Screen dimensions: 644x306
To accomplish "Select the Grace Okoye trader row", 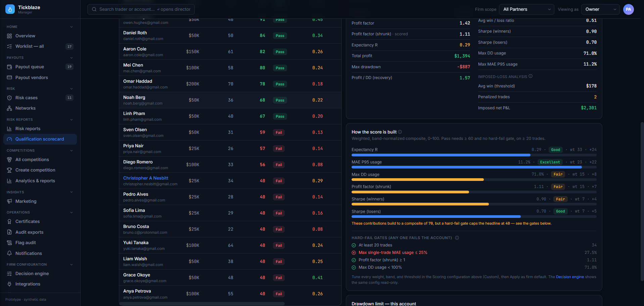I will (x=230, y=278).
